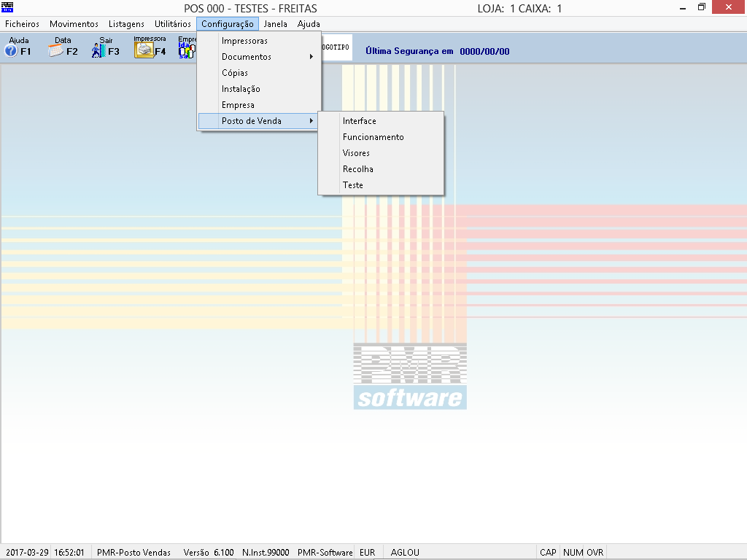Choose Recolha from the submenu
Screen dimensions: 747x560
pyautogui.click(x=357, y=169)
